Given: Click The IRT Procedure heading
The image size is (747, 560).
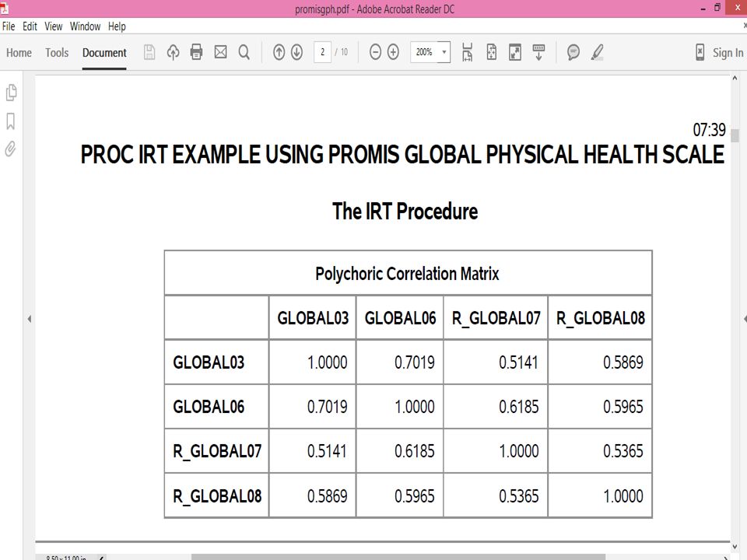Looking at the screenshot, I should (x=405, y=211).
